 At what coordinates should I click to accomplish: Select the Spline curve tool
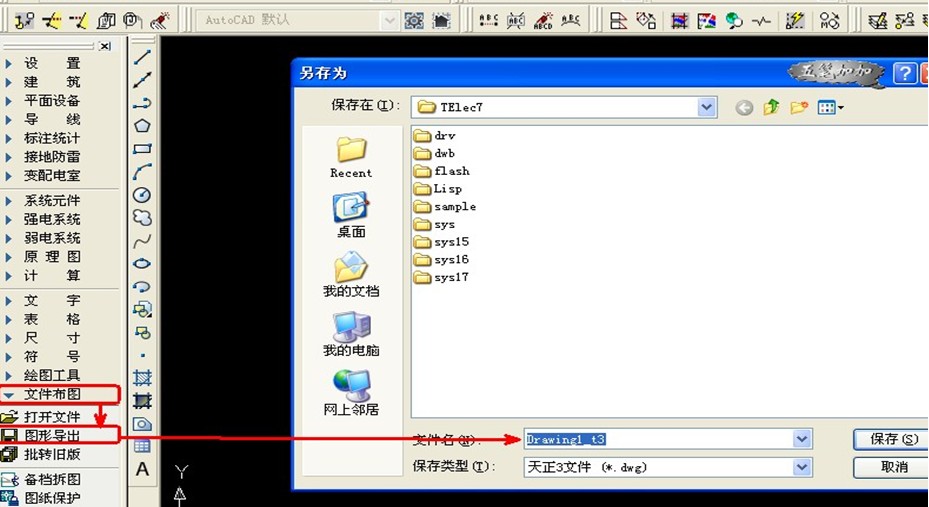(142, 241)
